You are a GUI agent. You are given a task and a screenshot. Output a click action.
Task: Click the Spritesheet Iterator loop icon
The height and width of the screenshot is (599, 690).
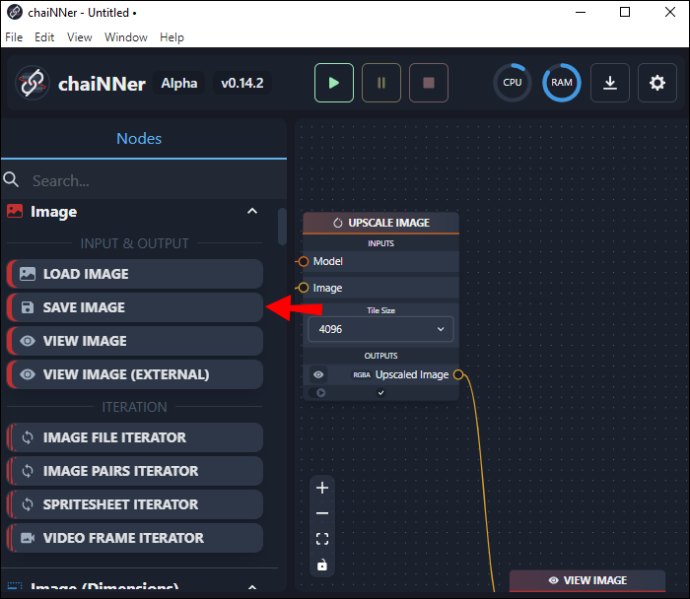tap(27, 504)
